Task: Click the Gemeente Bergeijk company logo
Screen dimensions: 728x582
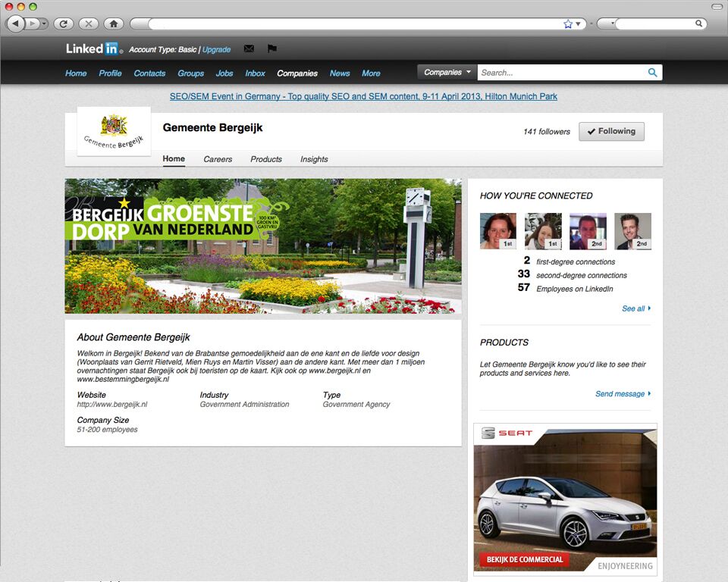Action: click(x=114, y=131)
